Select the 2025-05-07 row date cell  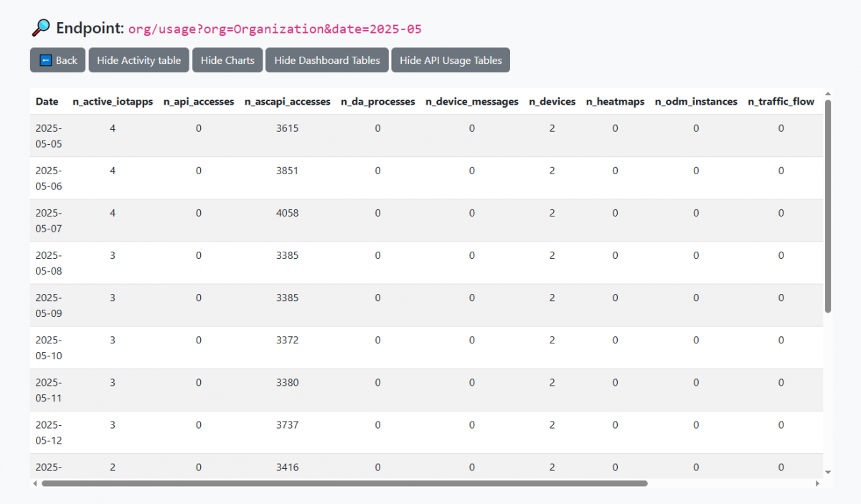pyautogui.click(x=49, y=221)
